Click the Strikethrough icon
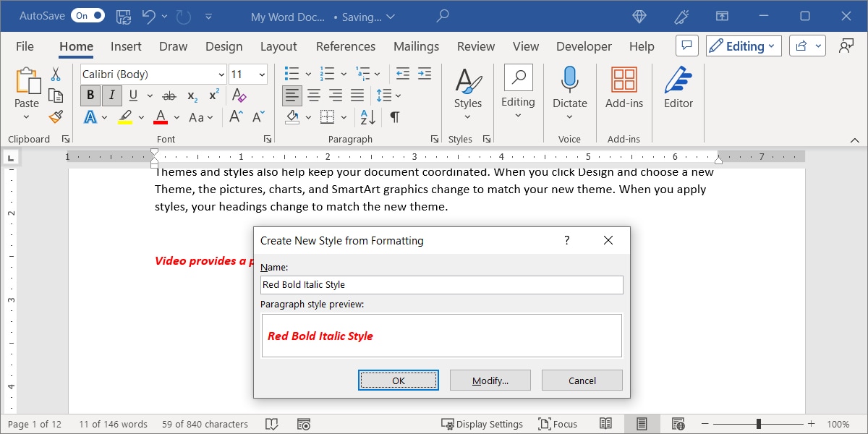Viewport: 868px width, 434px height. coord(169,96)
